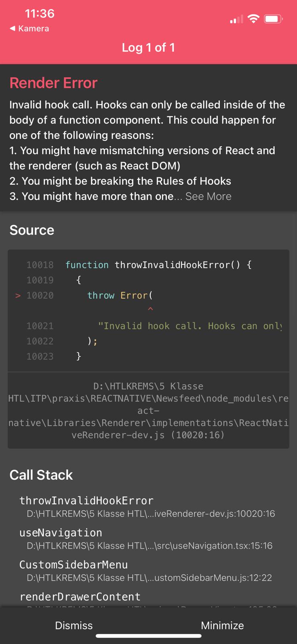The height and width of the screenshot is (644, 297).
Task: Tap the source file path ReactNativeRenderer-dev.js
Action: [148, 411]
